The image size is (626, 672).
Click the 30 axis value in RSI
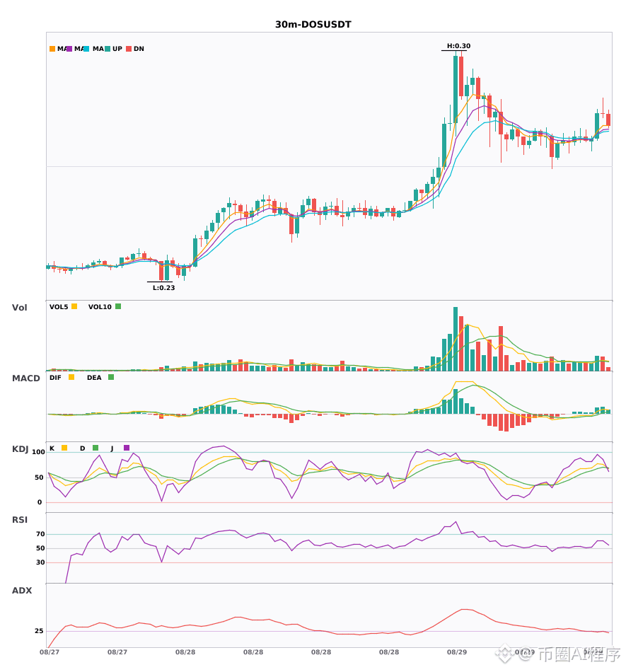(40, 562)
